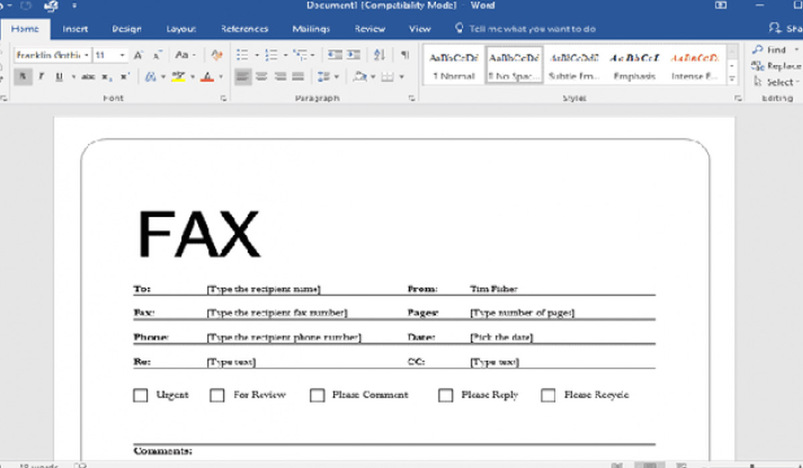Toggle Bold formatting

(23, 77)
